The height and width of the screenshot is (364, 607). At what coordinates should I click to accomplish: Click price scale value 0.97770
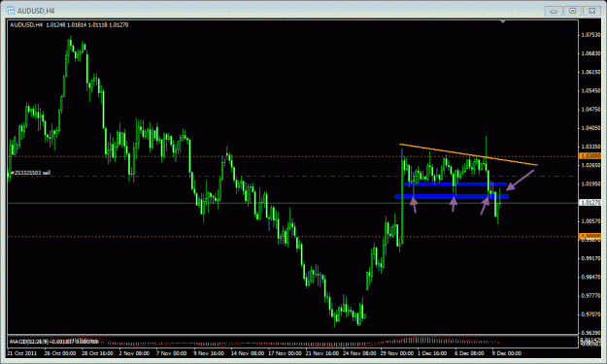pos(590,295)
